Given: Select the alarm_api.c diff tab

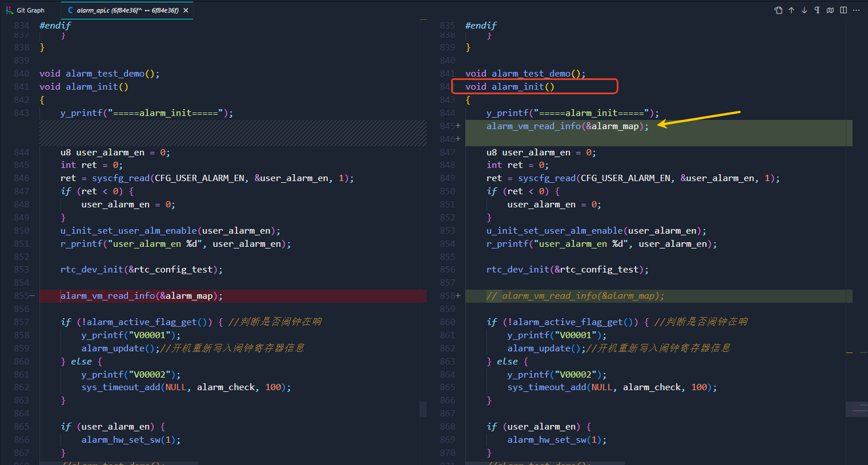Looking at the screenshot, I should tap(126, 10).
